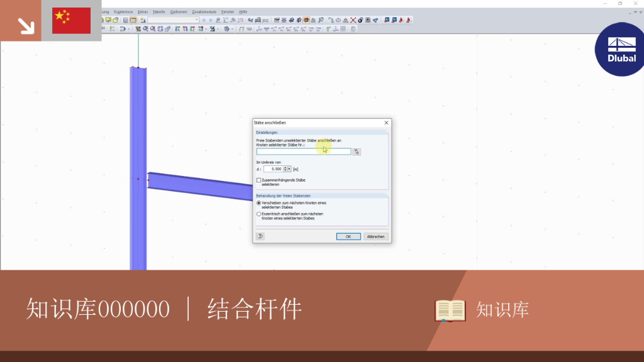Confirm the dialog with OK
Viewport: 644px width, 362px height.
click(x=348, y=236)
